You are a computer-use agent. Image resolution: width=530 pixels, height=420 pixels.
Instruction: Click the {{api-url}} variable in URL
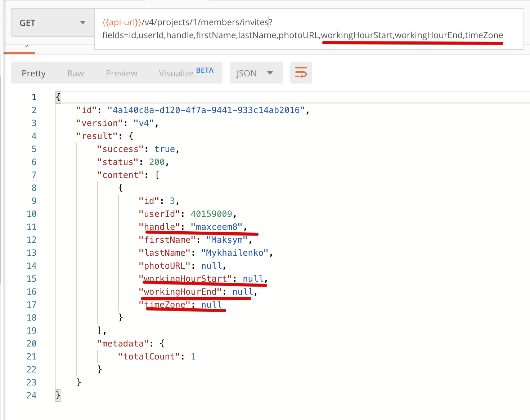(122, 22)
